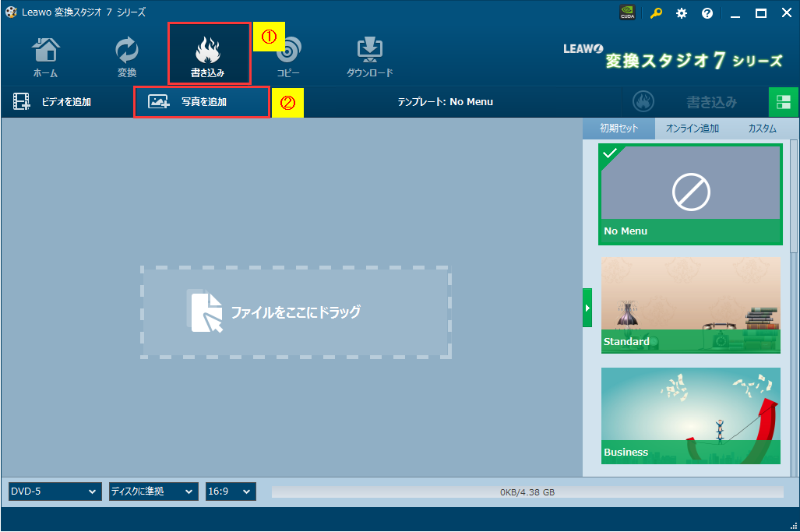Toggle the green template panel layout button
Image resolution: width=800 pixels, height=532 pixels.
pyautogui.click(x=783, y=102)
